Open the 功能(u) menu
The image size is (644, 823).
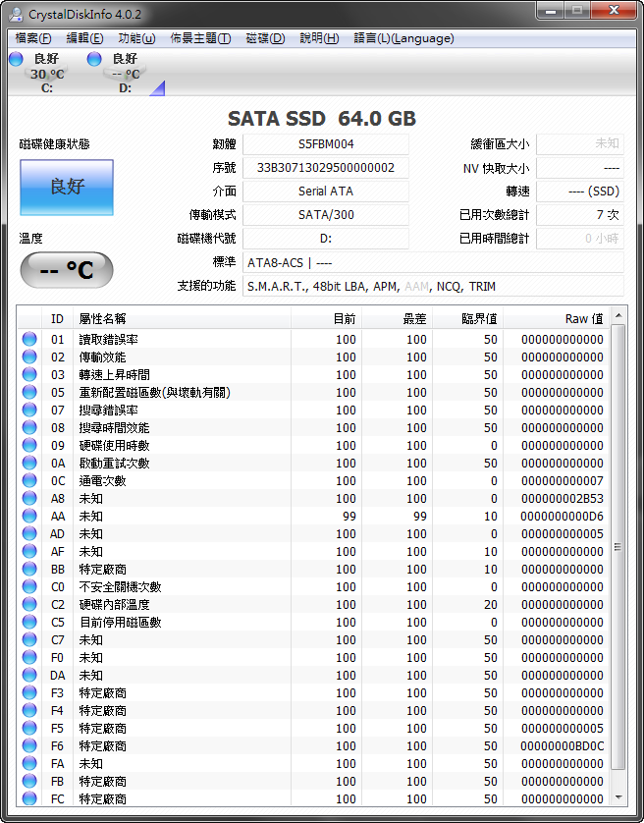point(135,38)
